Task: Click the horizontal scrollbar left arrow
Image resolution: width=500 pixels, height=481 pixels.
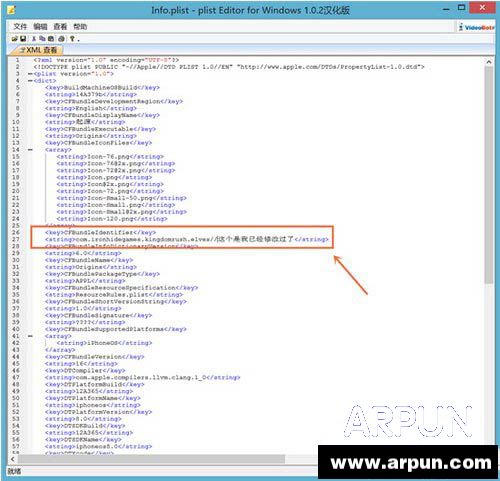Action: (13, 459)
